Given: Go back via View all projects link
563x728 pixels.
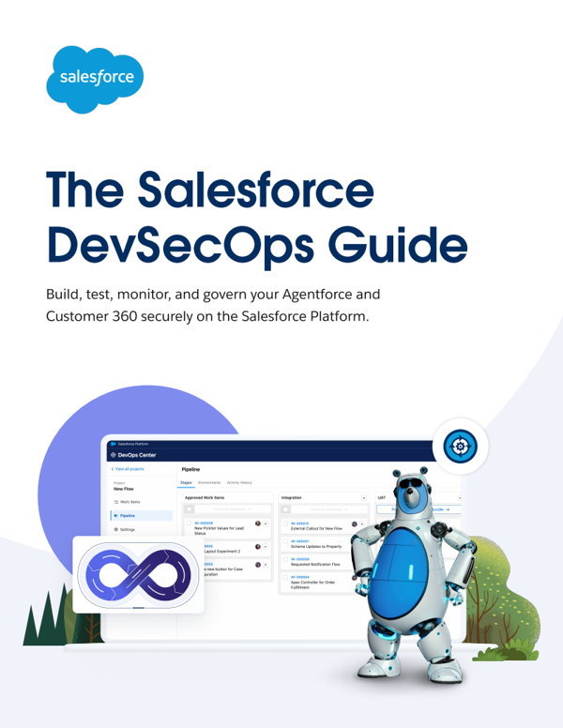Looking at the screenshot, I should pyautogui.click(x=128, y=469).
